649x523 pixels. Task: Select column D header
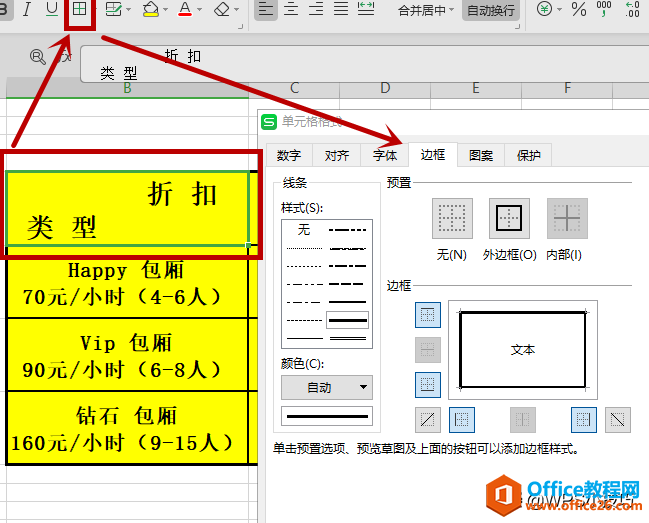[385, 88]
